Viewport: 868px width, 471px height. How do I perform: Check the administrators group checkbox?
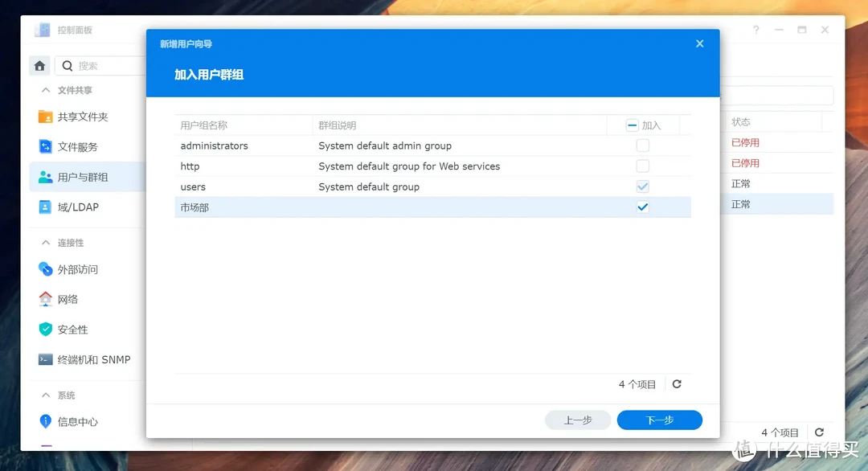(642, 145)
